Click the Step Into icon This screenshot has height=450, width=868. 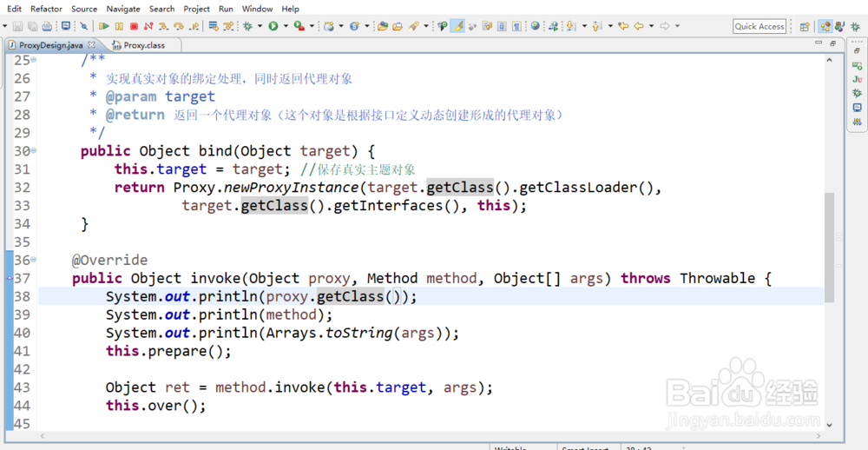pos(163,26)
